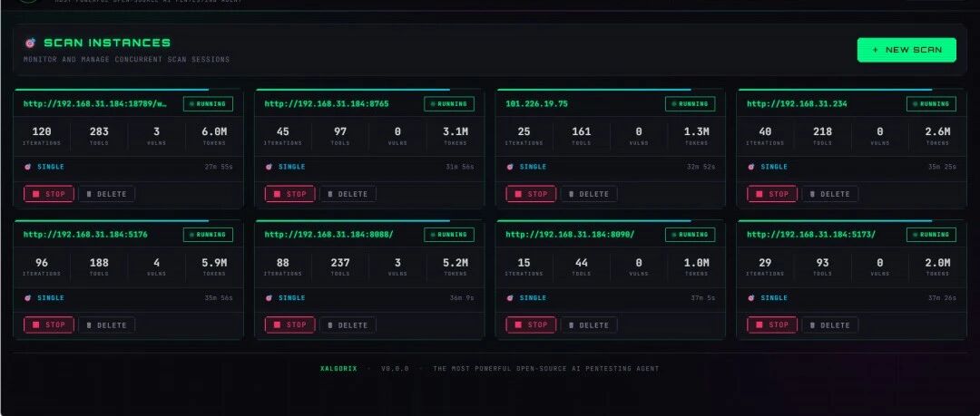This screenshot has width=980, height=416.
Task: Click the target icon on 5173 card's Single label
Action: [x=751, y=298]
